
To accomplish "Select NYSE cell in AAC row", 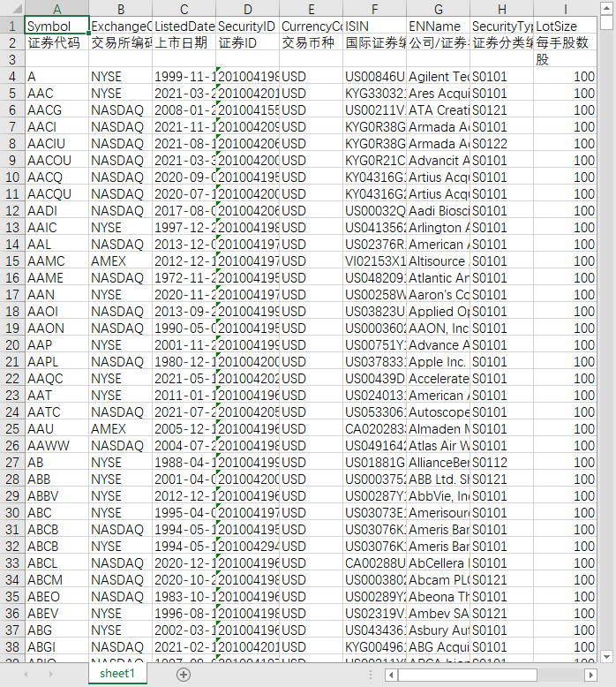I will click(120, 93).
